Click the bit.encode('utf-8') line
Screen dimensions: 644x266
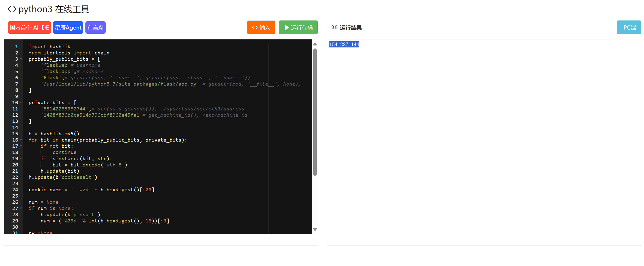tap(90, 165)
